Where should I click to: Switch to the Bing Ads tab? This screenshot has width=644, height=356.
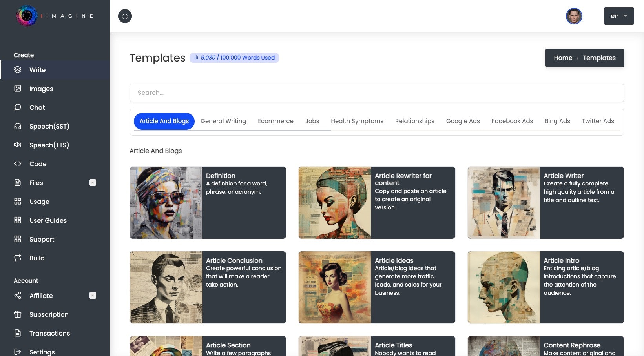[x=557, y=121]
